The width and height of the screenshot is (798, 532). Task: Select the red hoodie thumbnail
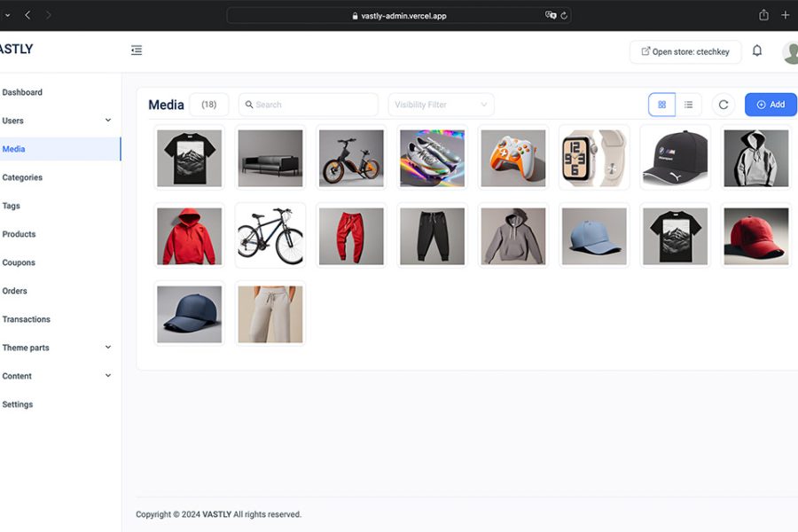click(x=190, y=236)
